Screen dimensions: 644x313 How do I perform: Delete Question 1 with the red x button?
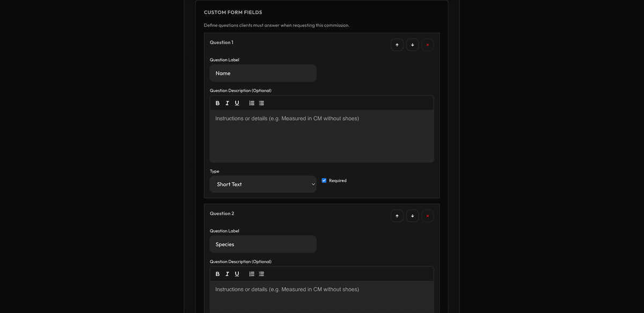(x=428, y=45)
